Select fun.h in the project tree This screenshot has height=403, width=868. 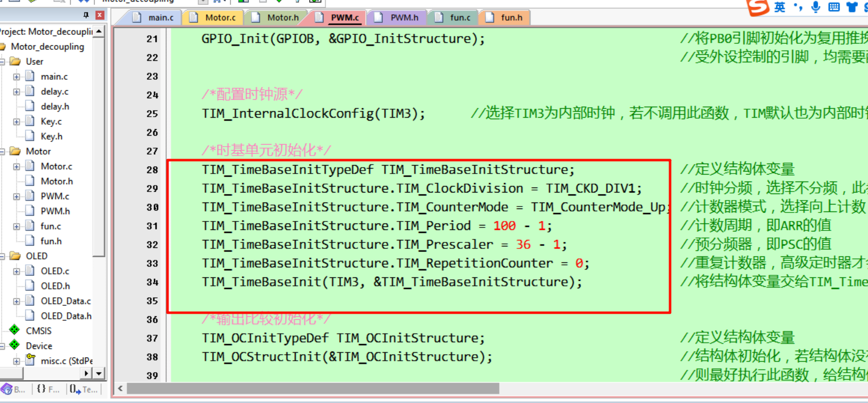tap(51, 241)
